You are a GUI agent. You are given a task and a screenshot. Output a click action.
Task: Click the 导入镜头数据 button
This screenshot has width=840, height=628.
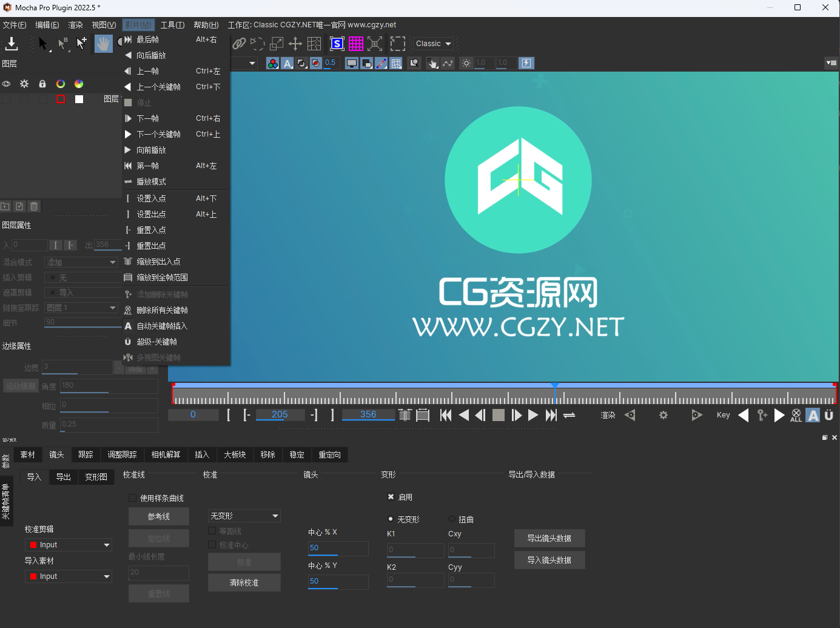[x=549, y=560]
